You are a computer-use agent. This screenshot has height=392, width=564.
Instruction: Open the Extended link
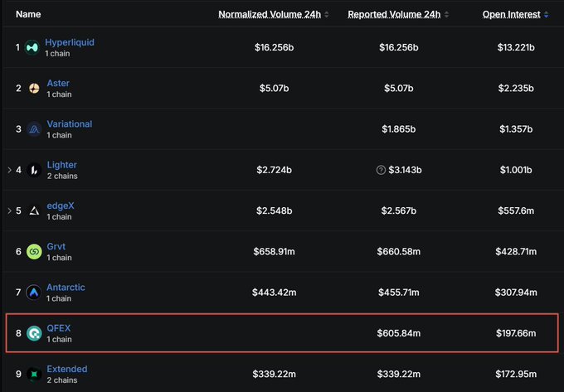pyautogui.click(x=67, y=369)
